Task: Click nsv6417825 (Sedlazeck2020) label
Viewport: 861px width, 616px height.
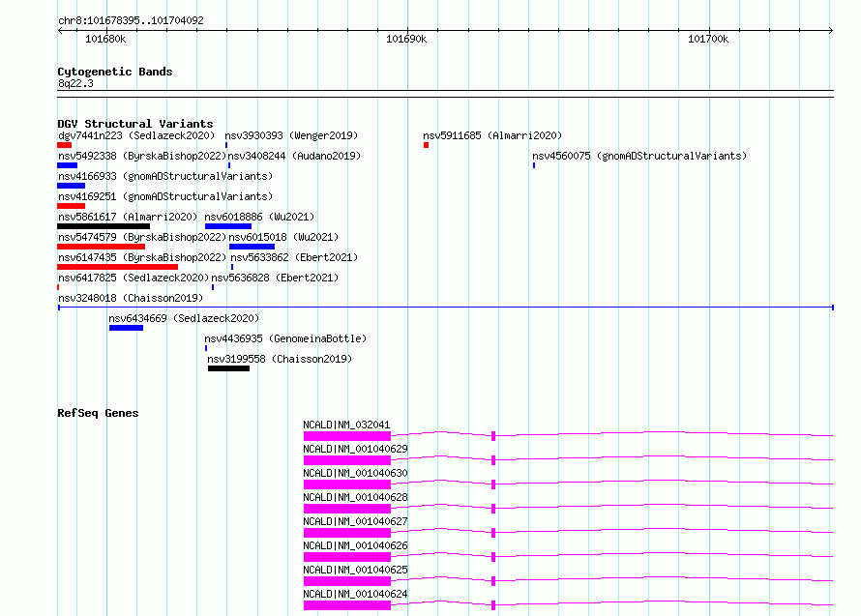Action: click(x=134, y=278)
